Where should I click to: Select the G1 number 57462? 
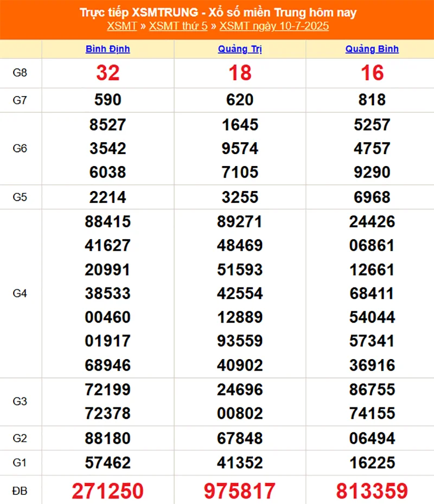point(107,462)
